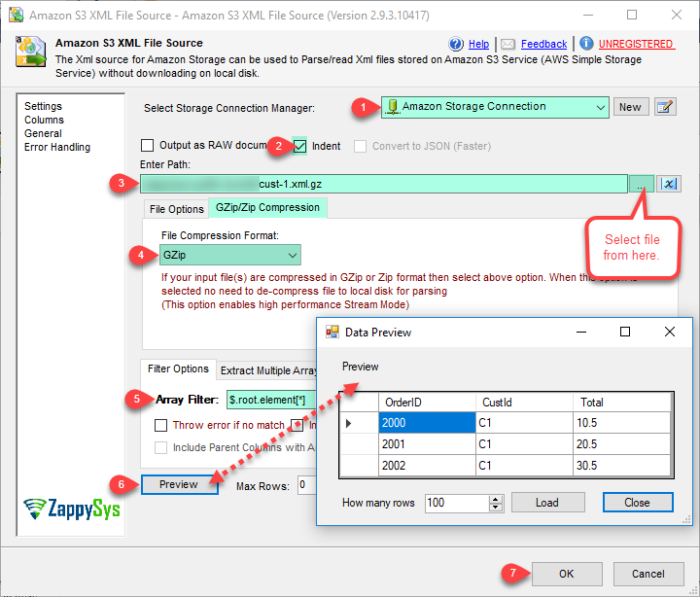This screenshot has height=597, width=700.
Task: Click the blue info icon beside UNREGISTERED
Action: point(586,44)
